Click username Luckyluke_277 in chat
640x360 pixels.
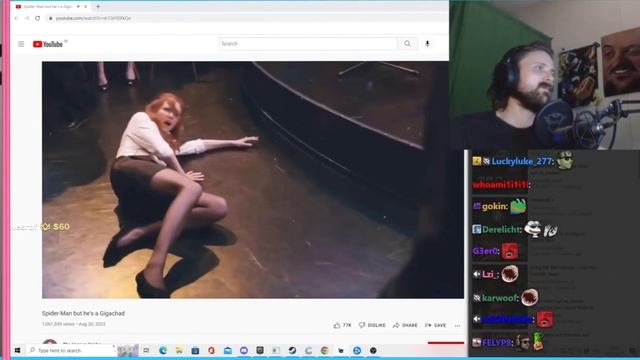[x=523, y=161]
